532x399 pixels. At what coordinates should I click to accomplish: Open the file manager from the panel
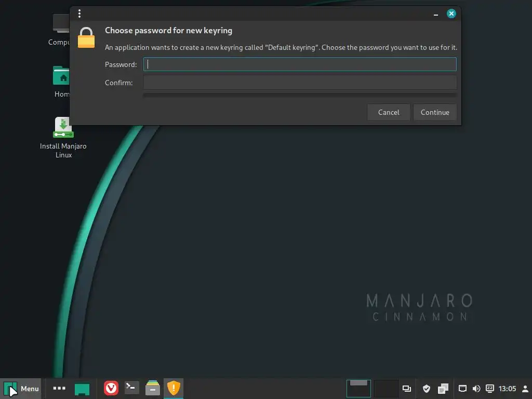coord(153,388)
